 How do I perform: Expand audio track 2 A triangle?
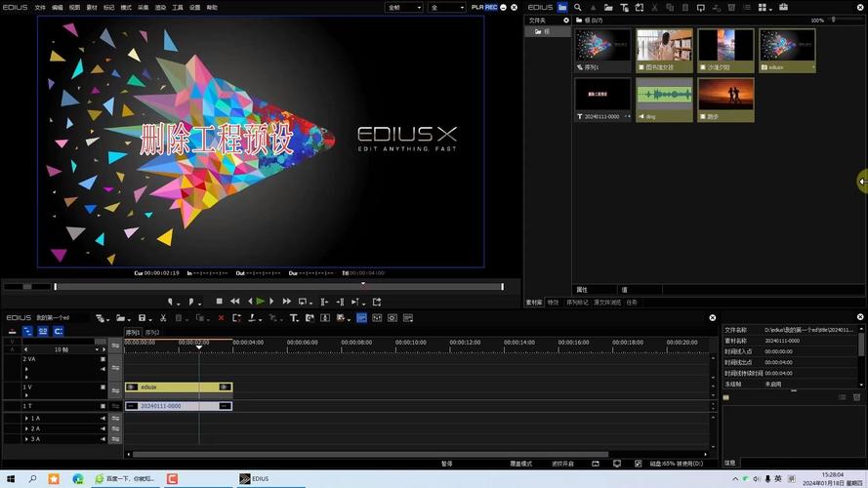(26, 428)
